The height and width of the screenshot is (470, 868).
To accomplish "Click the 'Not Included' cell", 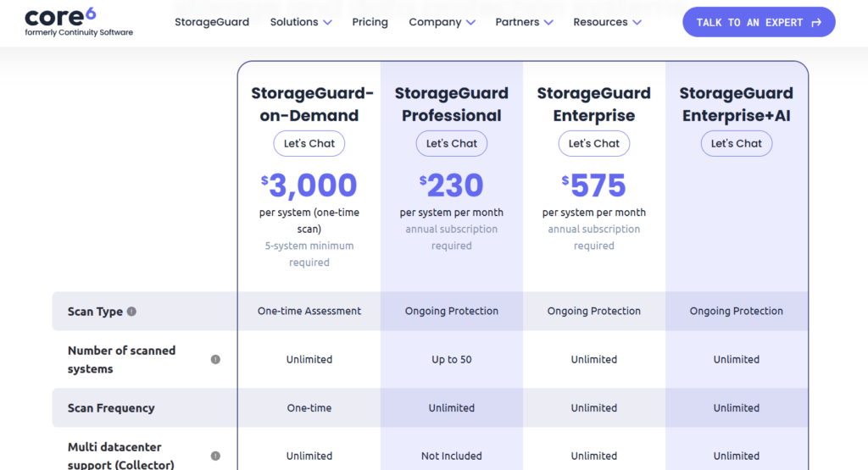I will coord(452,456).
